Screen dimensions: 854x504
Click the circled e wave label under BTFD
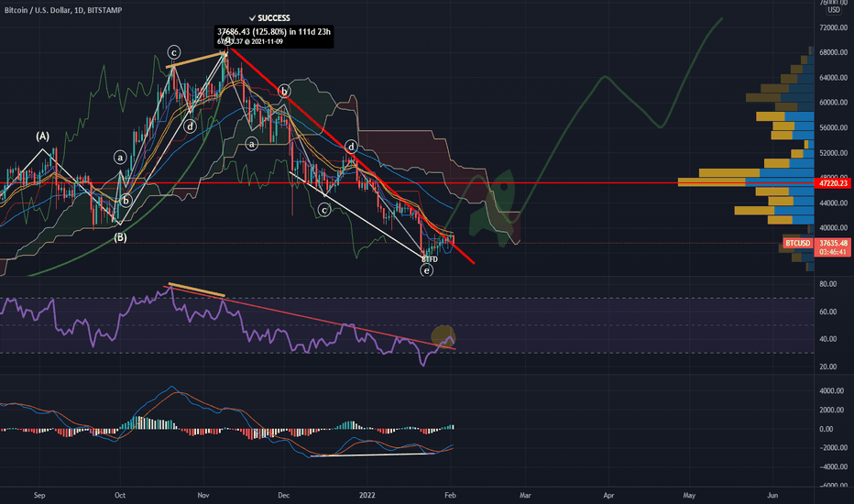point(426,270)
